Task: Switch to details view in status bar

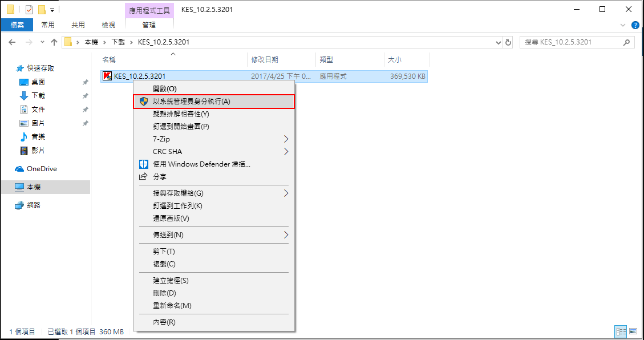Action: [x=621, y=331]
